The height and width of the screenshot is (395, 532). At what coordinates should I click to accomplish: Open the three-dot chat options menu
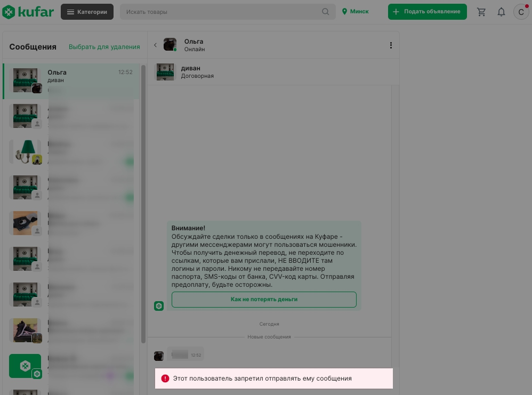(x=391, y=45)
